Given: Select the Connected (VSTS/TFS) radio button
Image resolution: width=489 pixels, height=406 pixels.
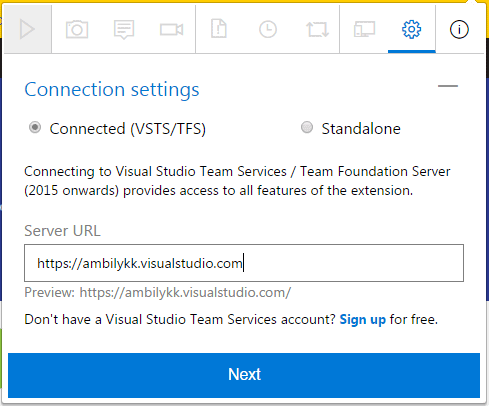Looking at the screenshot, I should [35, 127].
